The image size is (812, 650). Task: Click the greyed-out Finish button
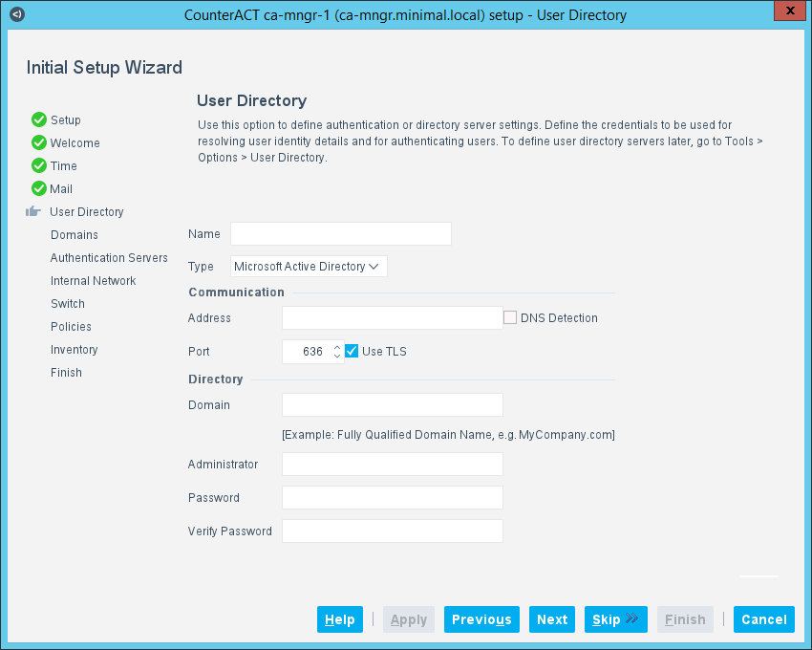point(685,619)
